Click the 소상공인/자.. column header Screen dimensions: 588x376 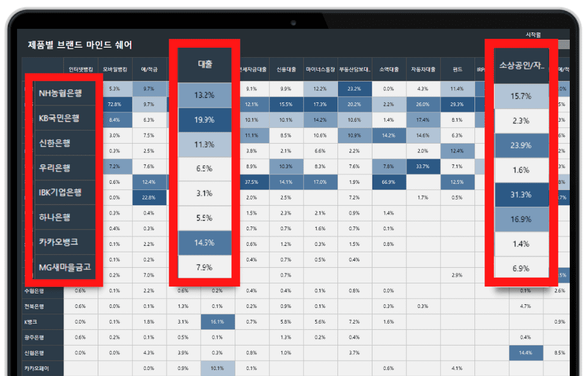(x=521, y=65)
